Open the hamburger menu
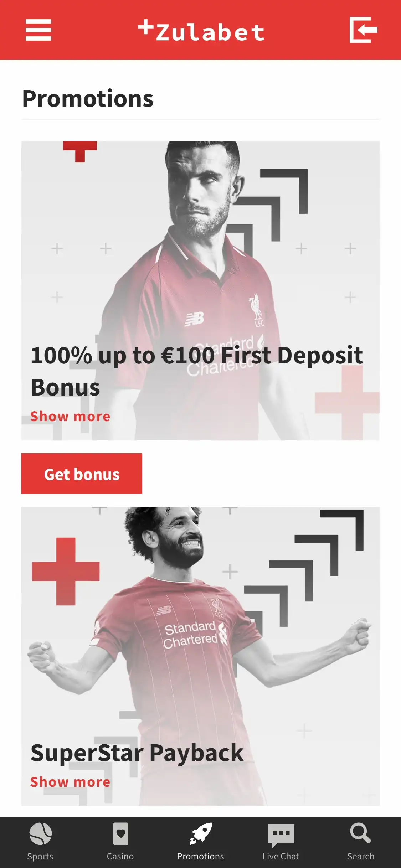The image size is (401, 868). tap(38, 30)
